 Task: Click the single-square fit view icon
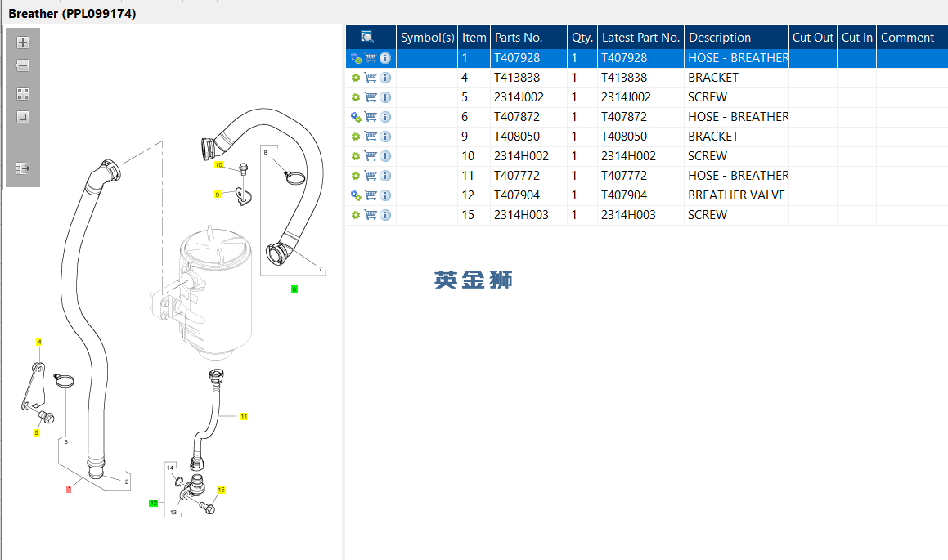click(x=23, y=117)
